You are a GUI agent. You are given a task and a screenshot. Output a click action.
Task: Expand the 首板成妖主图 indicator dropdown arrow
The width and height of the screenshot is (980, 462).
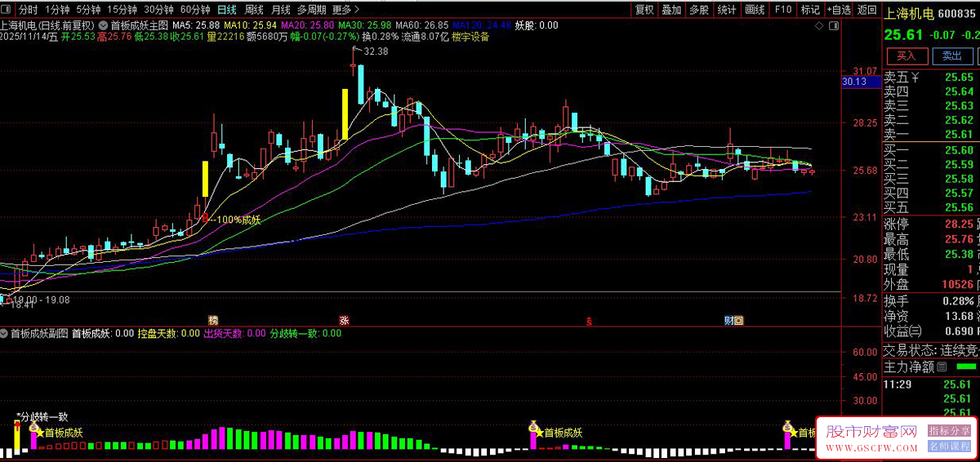click(105, 25)
